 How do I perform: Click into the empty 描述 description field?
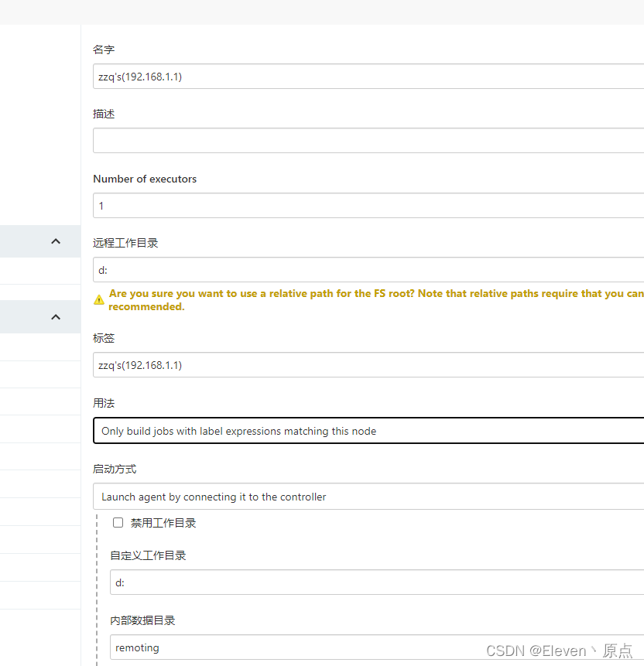[x=368, y=141]
